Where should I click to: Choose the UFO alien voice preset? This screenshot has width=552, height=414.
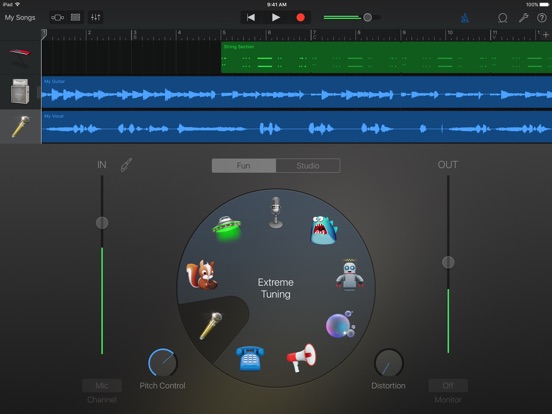(226, 228)
